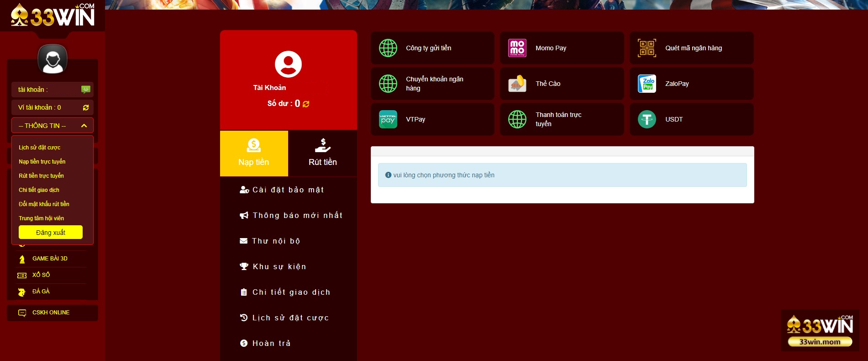Click the Momo Pay logo icon
Viewport: 868px width, 361px height.
[517, 48]
